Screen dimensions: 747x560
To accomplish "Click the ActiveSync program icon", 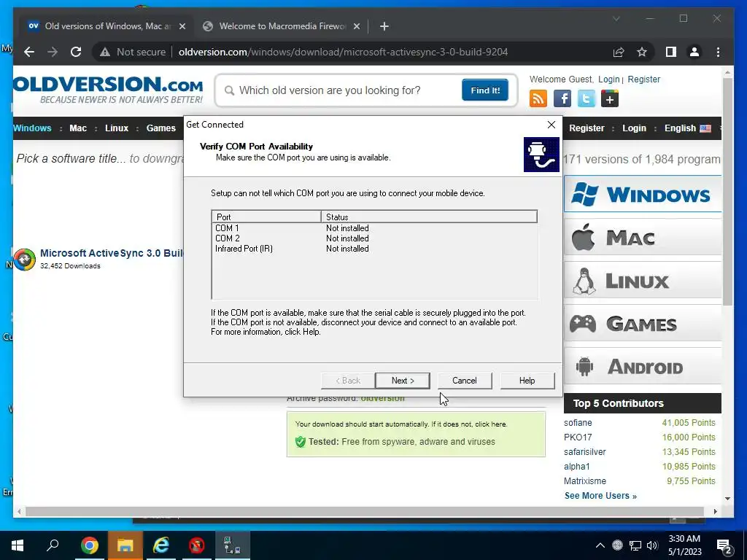I will point(24,260).
